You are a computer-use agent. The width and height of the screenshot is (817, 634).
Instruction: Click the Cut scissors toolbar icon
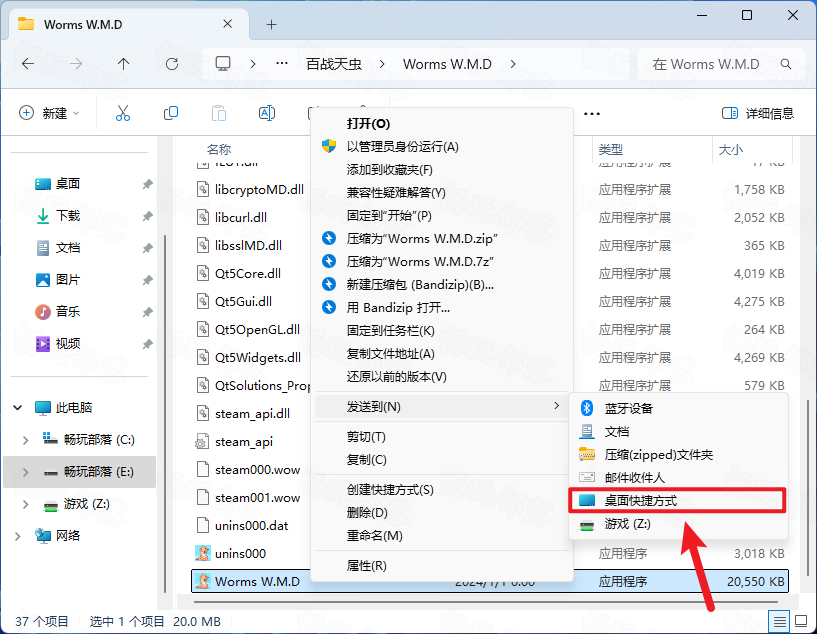point(123,113)
